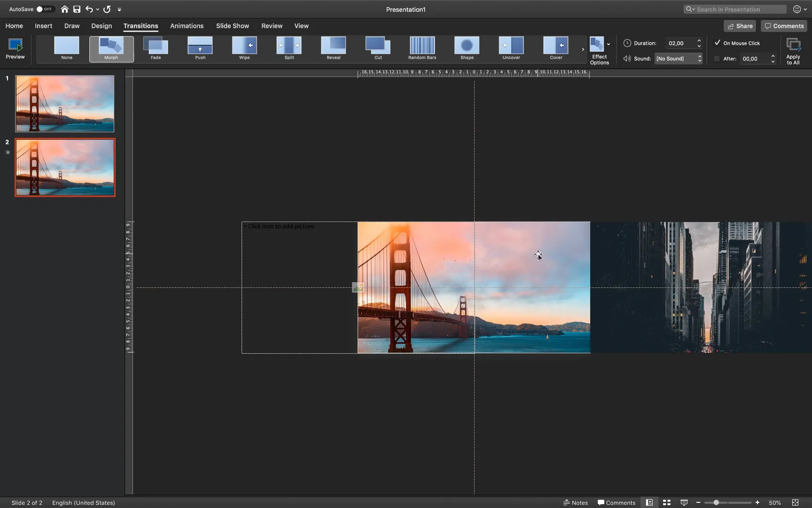Apply the Uncover transition

click(x=511, y=49)
